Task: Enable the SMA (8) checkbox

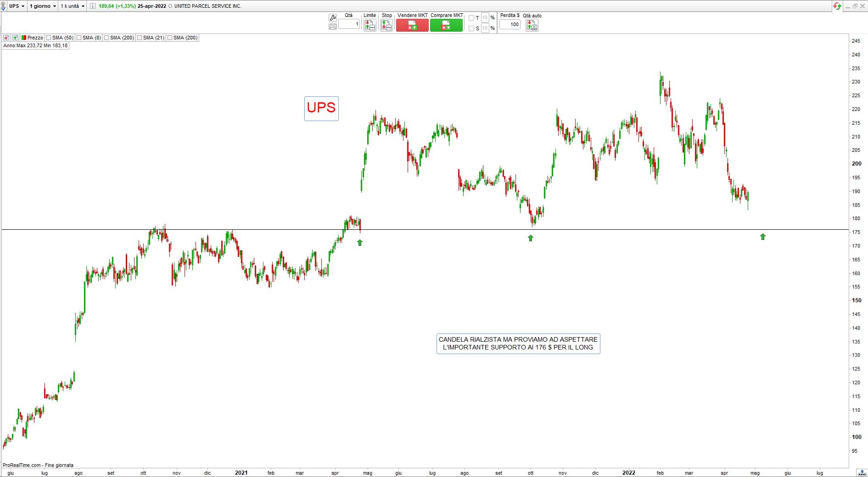Action: pos(79,38)
